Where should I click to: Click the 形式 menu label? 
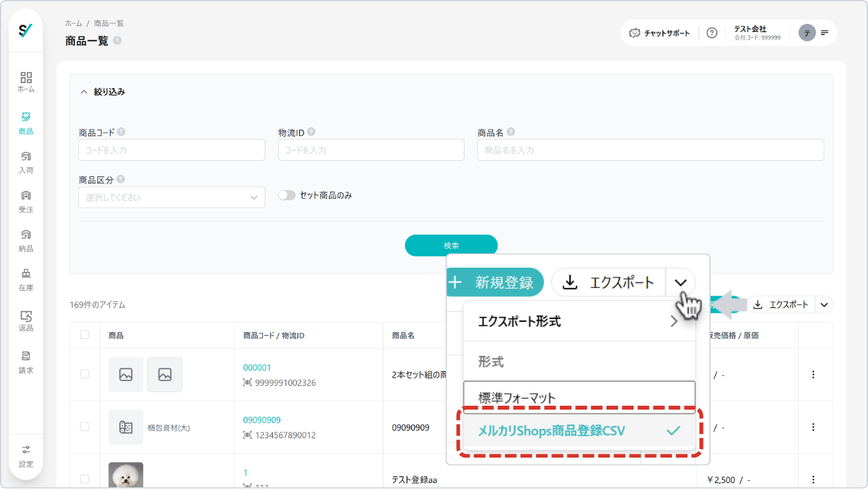pyautogui.click(x=491, y=362)
